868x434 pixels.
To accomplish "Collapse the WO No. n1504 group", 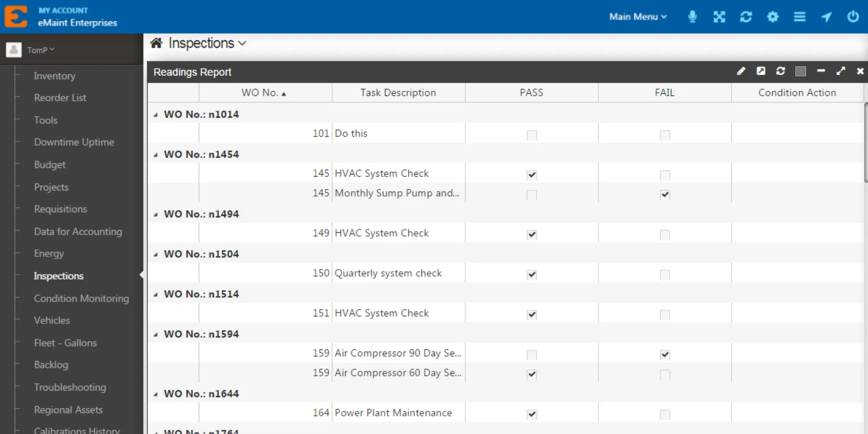I will [155, 255].
